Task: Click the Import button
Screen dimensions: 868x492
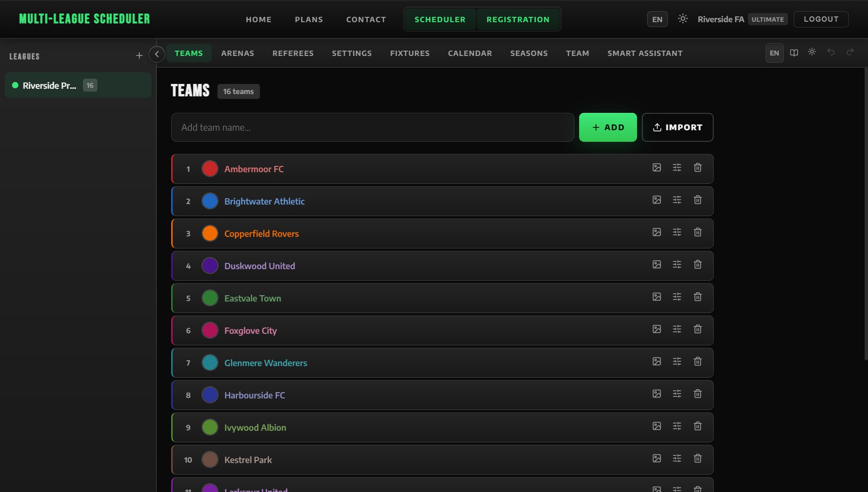Action: (x=678, y=127)
